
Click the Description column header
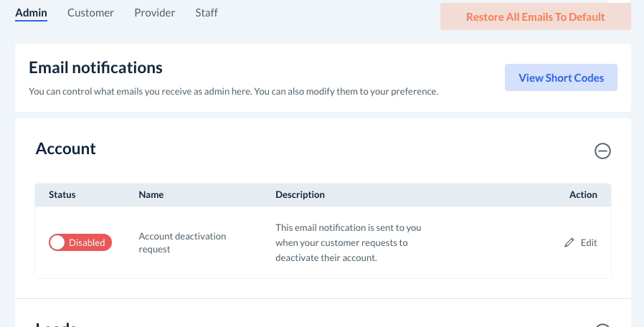click(x=300, y=195)
